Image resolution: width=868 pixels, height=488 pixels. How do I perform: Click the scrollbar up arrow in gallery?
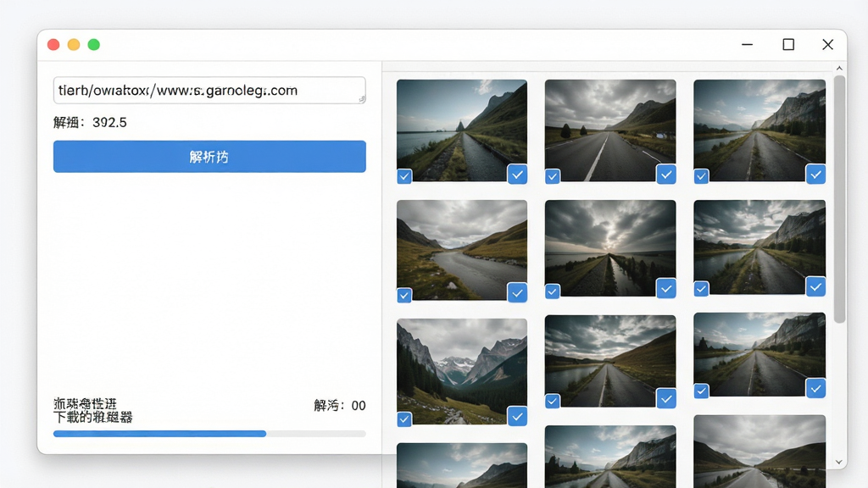(839, 68)
